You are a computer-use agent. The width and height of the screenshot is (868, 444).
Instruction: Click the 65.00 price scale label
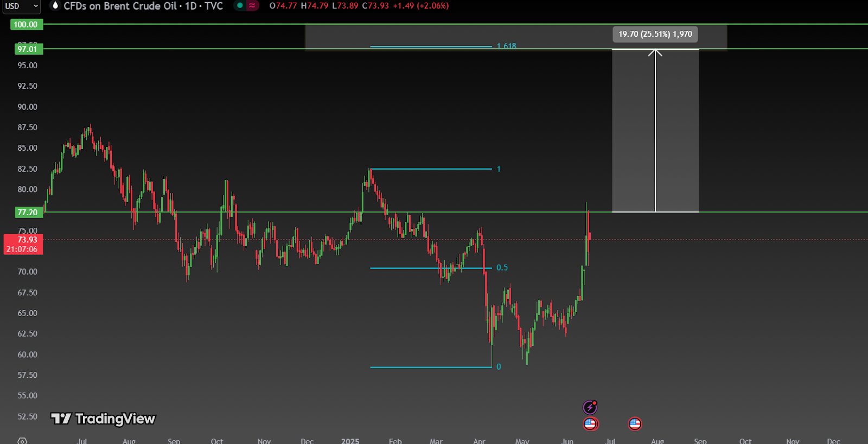(x=28, y=313)
